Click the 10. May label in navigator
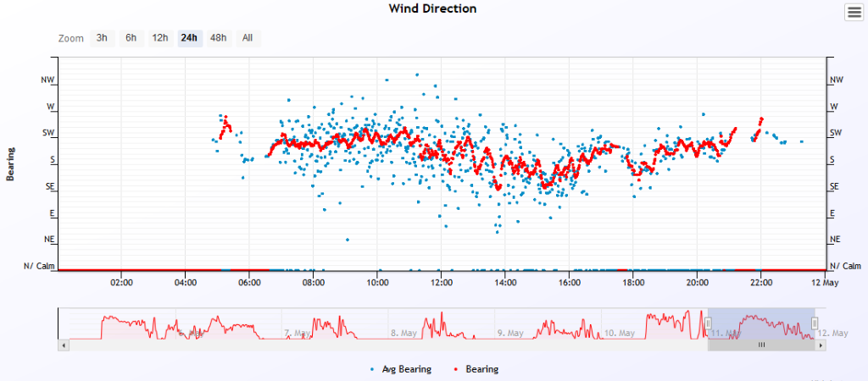Image resolution: width=868 pixels, height=381 pixels. [x=618, y=334]
